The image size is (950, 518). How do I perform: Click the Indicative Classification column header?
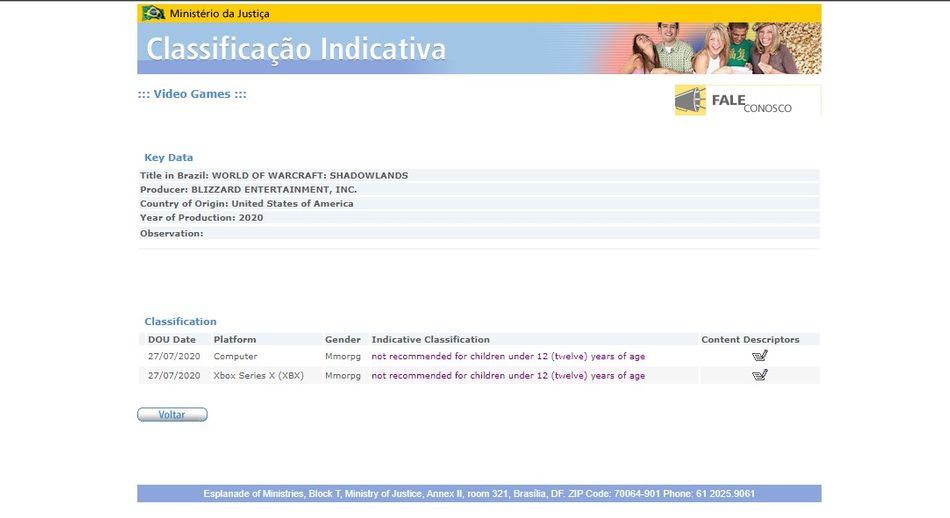point(430,339)
